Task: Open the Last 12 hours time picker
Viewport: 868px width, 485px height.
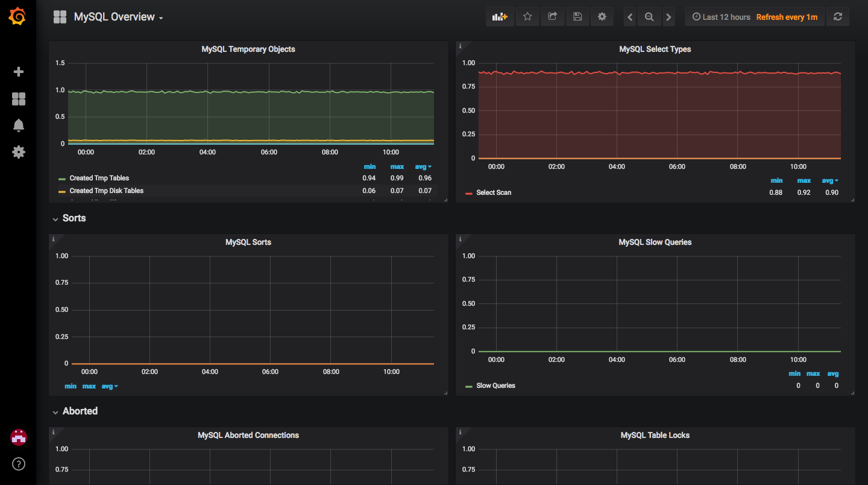Action: pos(721,17)
